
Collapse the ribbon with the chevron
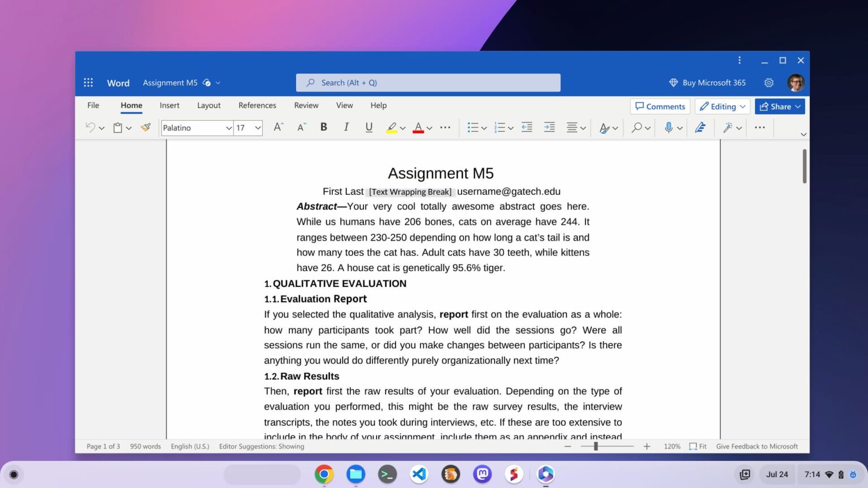803,134
